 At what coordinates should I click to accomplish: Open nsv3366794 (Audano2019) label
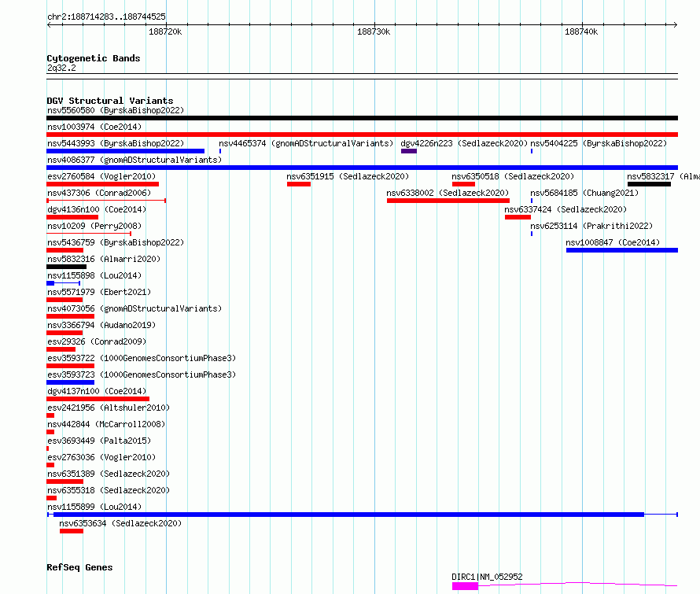[101, 325]
